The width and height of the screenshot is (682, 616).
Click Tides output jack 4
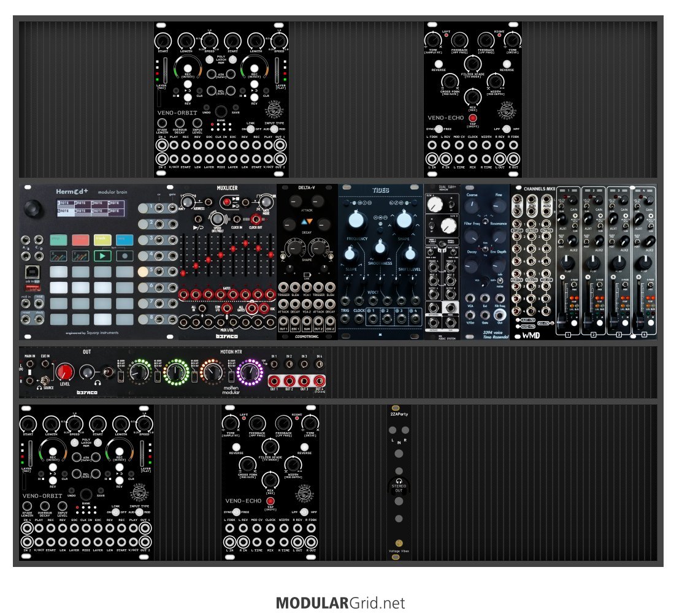point(415,319)
